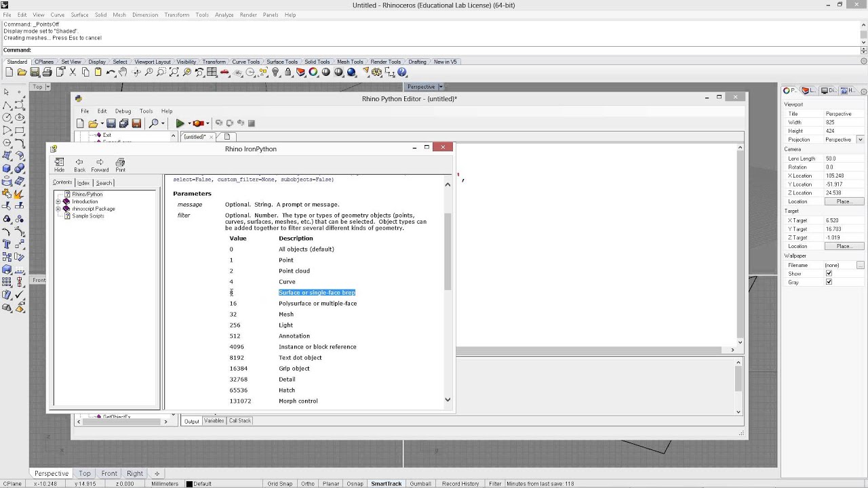
Task: Click the light bulb Hide/Show icon
Action: tap(275, 72)
